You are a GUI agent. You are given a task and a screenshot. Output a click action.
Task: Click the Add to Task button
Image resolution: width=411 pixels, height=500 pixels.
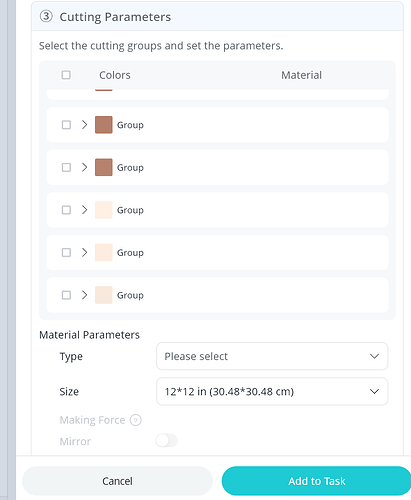(x=316, y=481)
